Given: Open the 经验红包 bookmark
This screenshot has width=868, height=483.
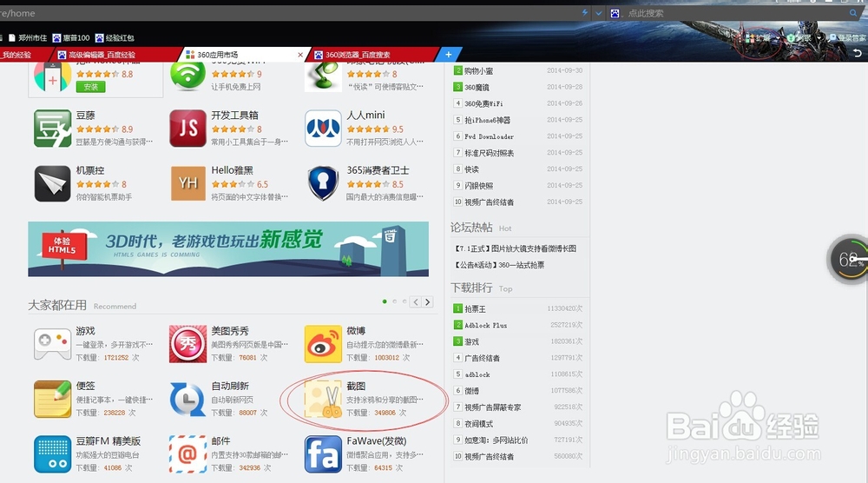Looking at the screenshot, I should (115, 37).
